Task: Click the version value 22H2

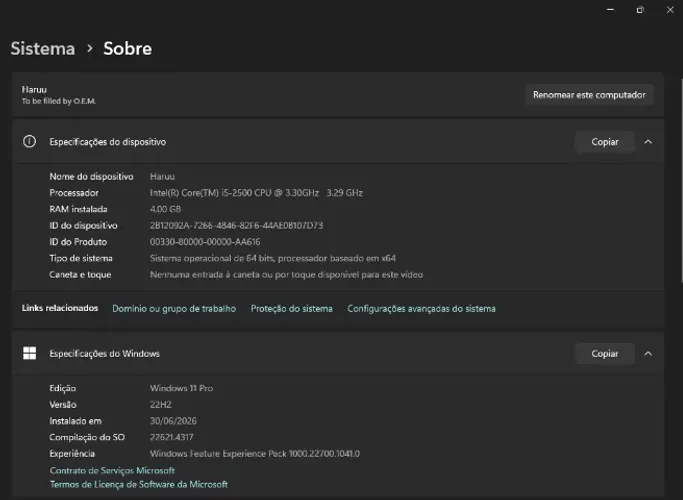Action: coord(161,405)
